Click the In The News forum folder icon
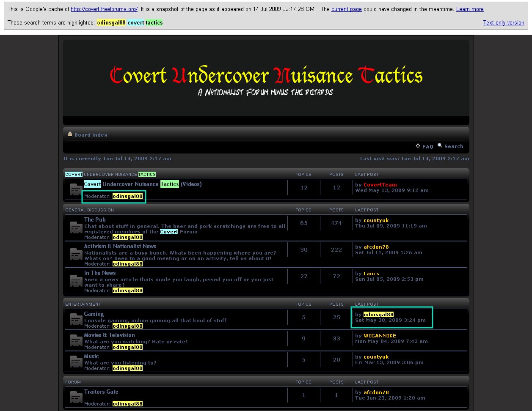Screen dimensions: 532x411 pos(76,281)
